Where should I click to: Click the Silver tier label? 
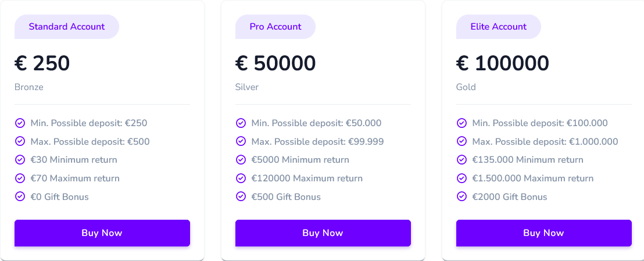point(247,87)
